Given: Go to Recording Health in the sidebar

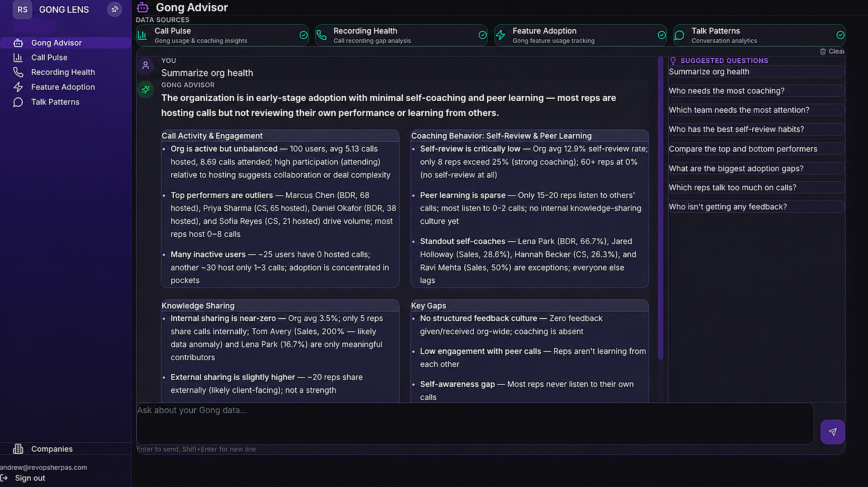Looking at the screenshot, I should 66,72.
